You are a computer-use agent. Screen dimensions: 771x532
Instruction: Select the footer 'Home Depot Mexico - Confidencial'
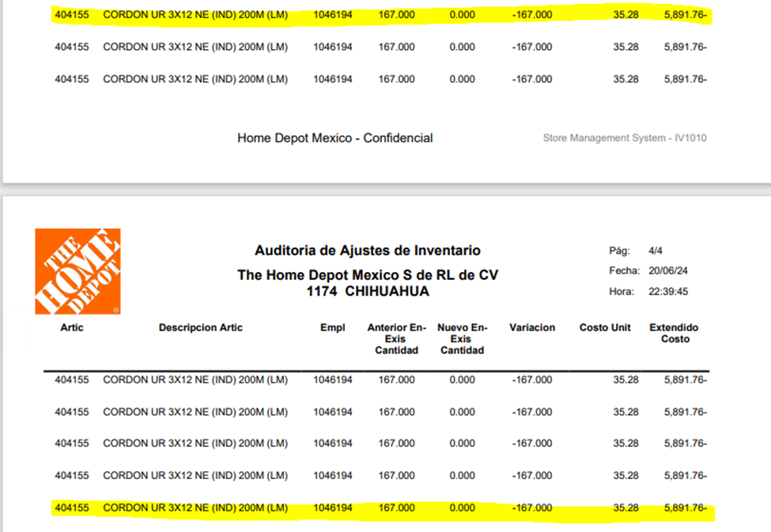(334, 138)
